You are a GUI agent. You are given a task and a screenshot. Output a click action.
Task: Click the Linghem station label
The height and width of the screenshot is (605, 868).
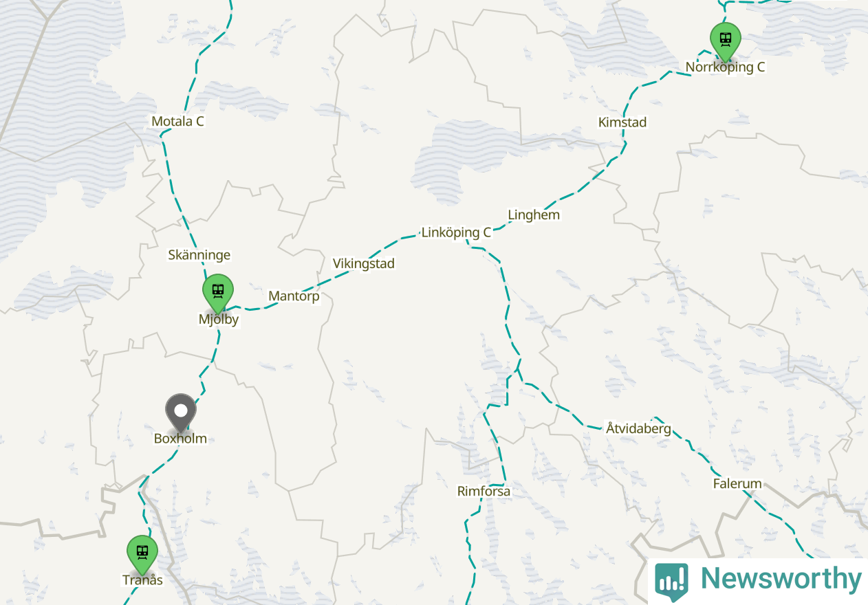[x=534, y=215]
